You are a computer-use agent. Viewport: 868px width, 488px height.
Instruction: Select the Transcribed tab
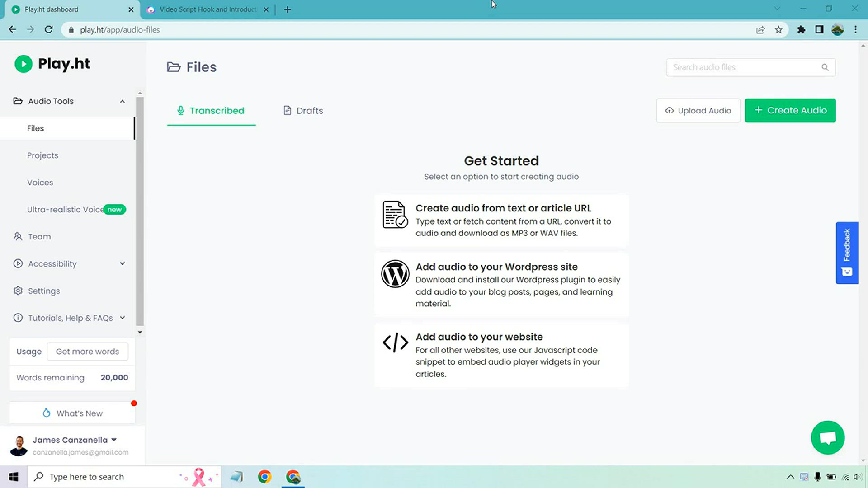[x=211, y=111]
